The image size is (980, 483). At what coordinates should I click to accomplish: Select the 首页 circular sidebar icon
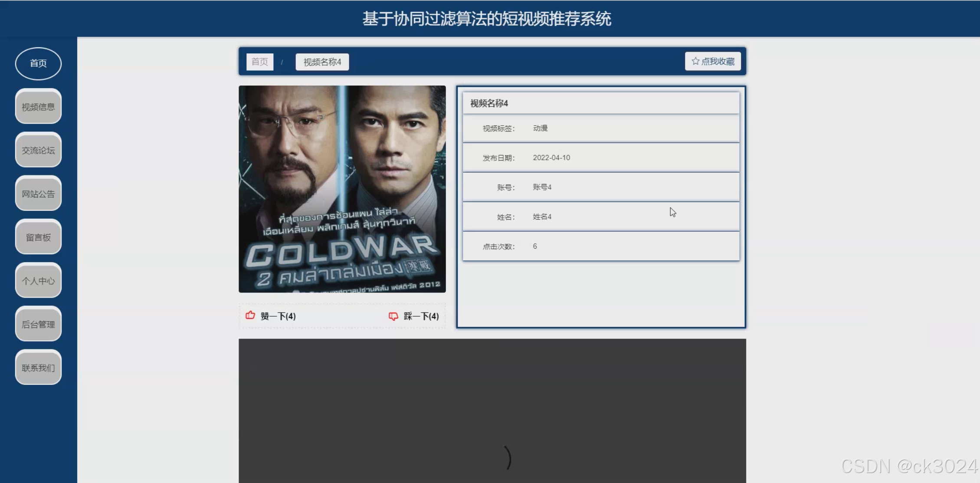(x=38, y=63)
